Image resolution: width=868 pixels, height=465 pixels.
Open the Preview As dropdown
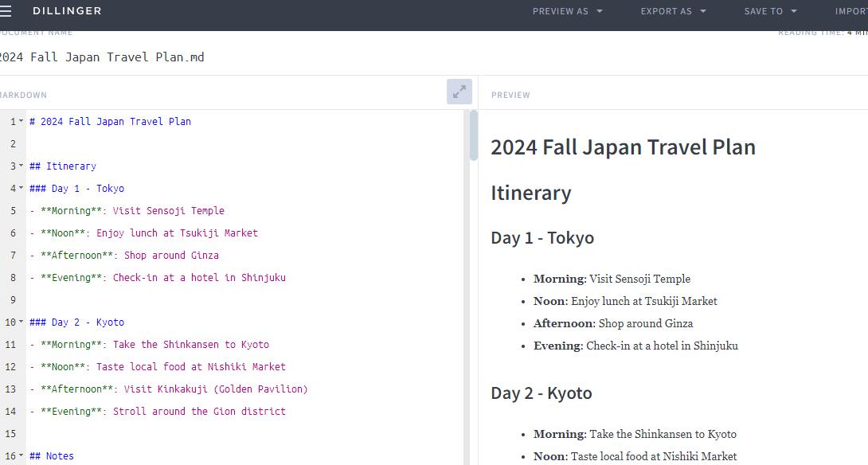coord(567,11)
